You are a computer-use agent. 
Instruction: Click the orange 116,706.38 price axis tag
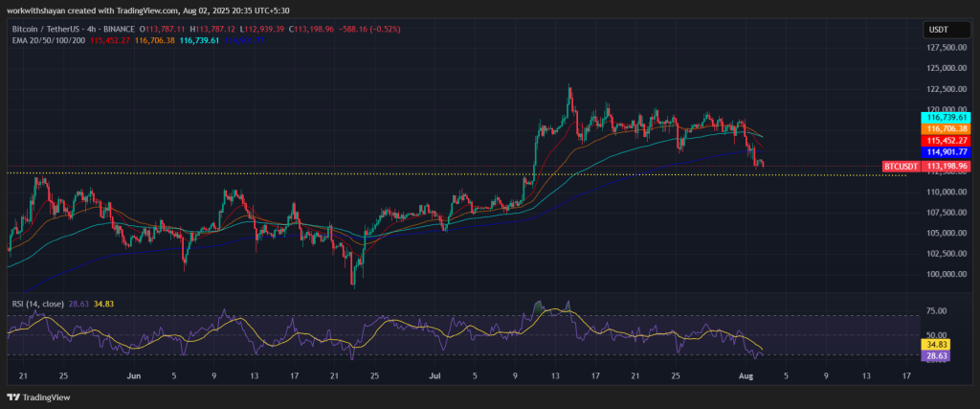pos(945,128)
